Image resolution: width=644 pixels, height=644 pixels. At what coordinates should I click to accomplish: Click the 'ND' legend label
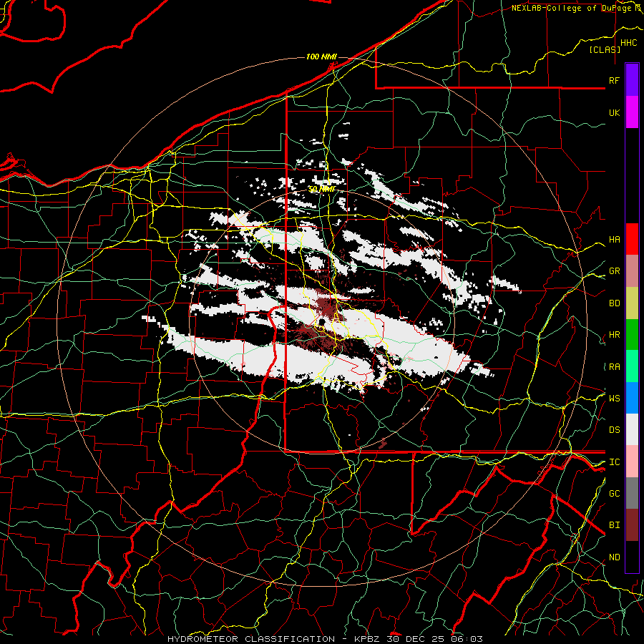614,557
